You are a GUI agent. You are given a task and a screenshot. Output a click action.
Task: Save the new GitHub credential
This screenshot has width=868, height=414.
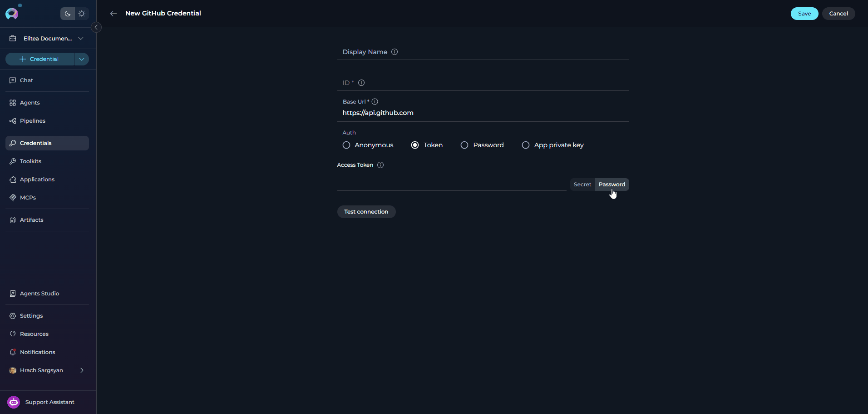[804, 14]
